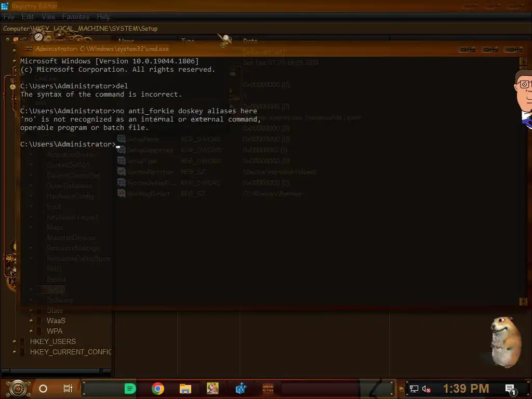Click cmd.exe title bar text
The image size is (532, 399).
coord(102,49)
